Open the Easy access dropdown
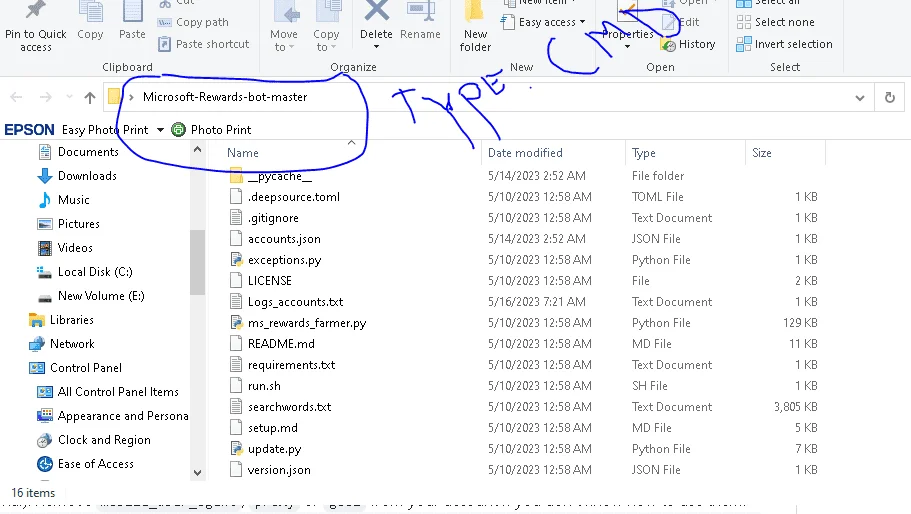This screenshot has height=514, width=911. coord(543,22)
